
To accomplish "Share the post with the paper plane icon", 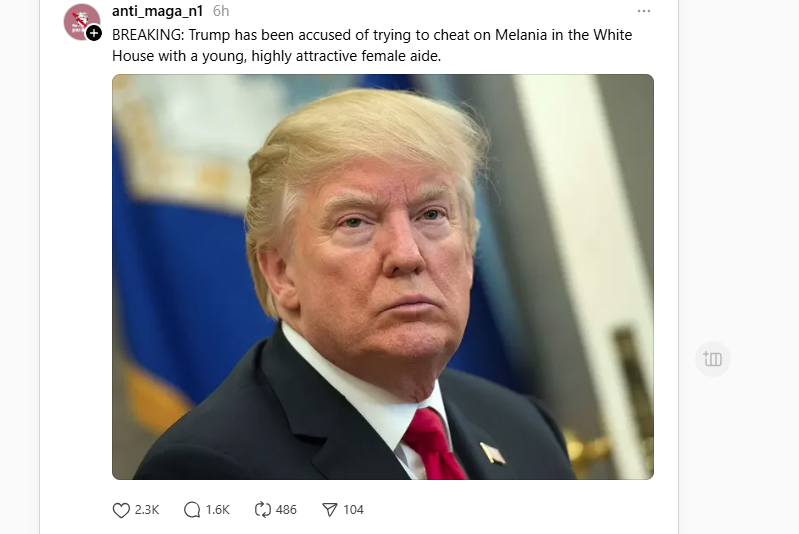I will click(x=330, y=510).
